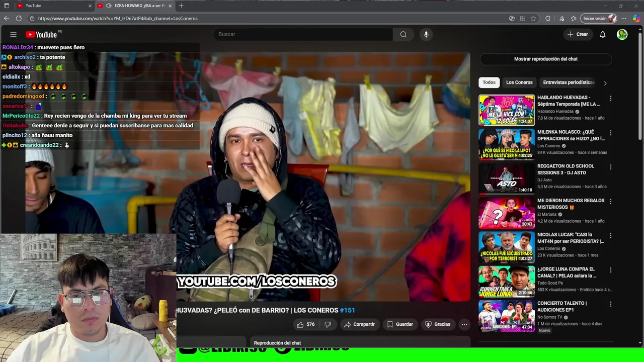Open options for CONCIERTO TALENTO video
This screenshot has height=362, width=644.
click(x=611, y=304)
